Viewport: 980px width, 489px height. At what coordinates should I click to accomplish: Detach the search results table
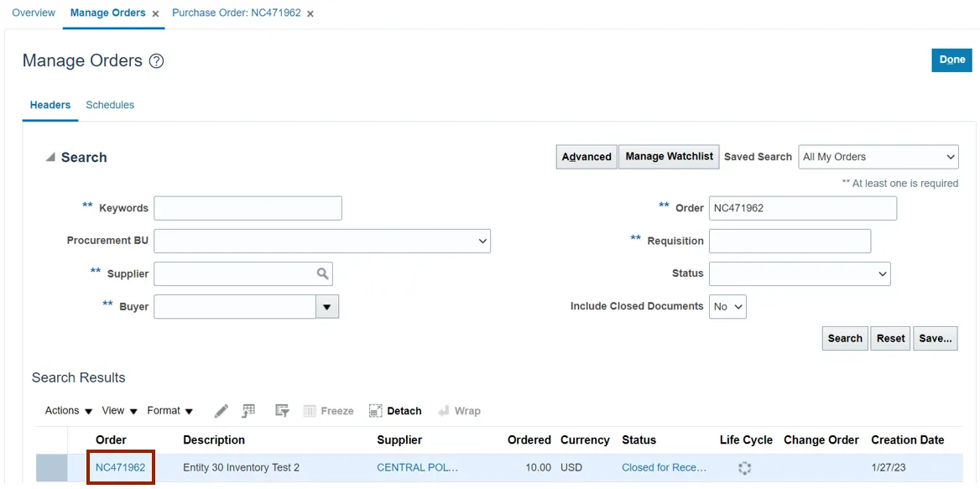[x=395, y=411]
